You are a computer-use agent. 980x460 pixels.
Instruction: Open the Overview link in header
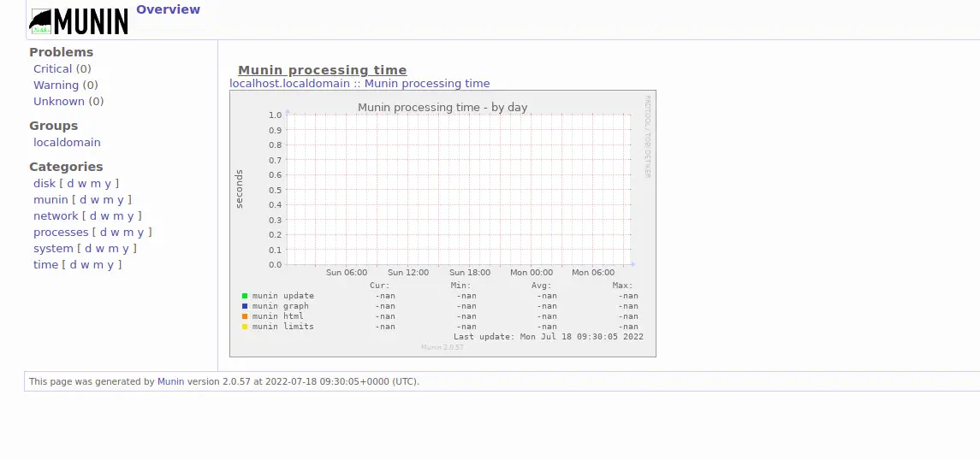[168, 9]
